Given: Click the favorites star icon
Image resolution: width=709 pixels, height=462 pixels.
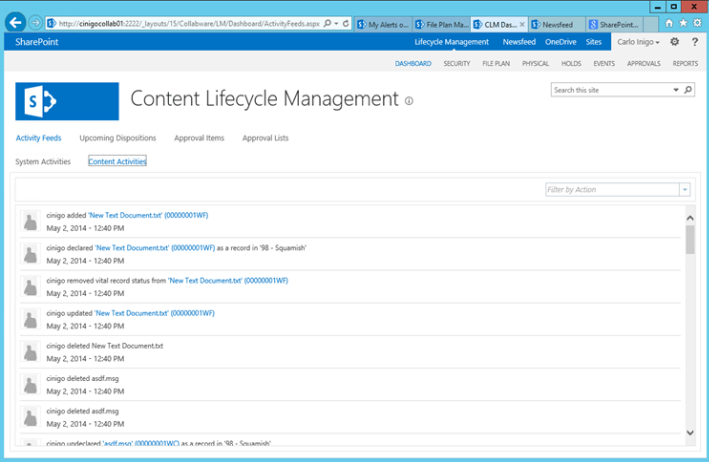Looking at the screenshot, I should (x=683, y=23).
